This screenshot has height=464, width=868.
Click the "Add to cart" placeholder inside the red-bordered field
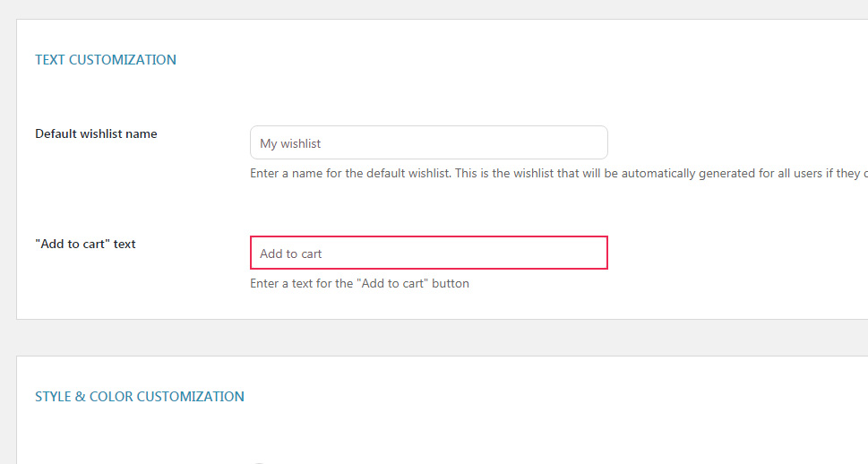(291, 253)
